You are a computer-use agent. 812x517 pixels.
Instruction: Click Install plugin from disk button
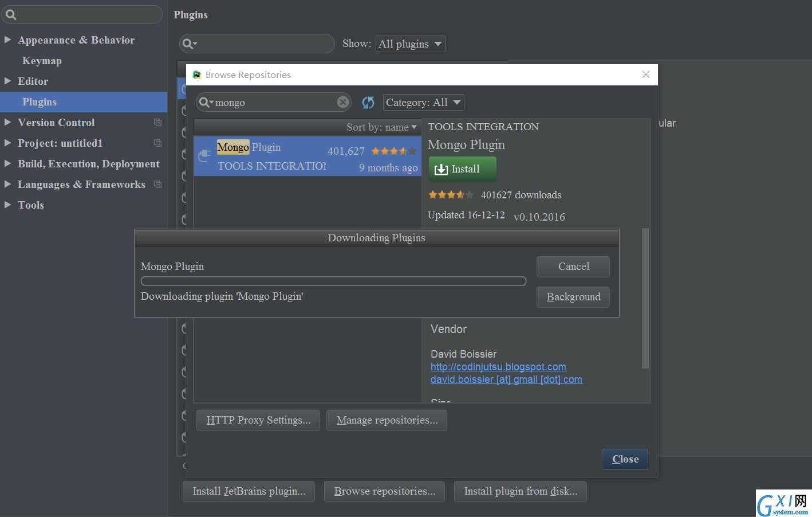(x=521, y=491)
